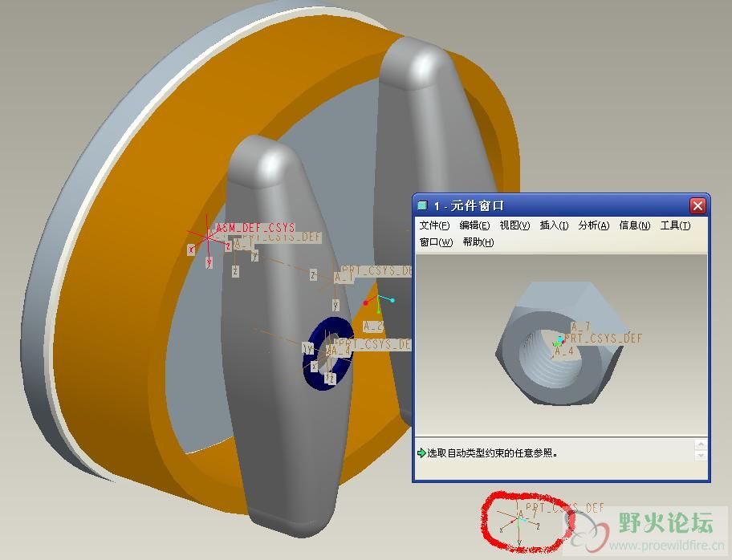
Task: Select the A_7 axis label on the nut
Action: pos(581,327)
